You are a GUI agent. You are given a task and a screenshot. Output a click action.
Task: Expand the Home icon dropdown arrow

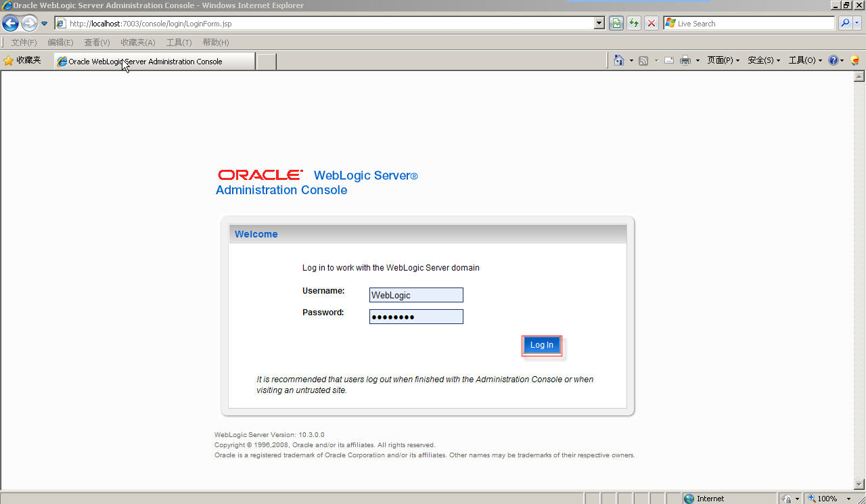(x=631, y=61)
